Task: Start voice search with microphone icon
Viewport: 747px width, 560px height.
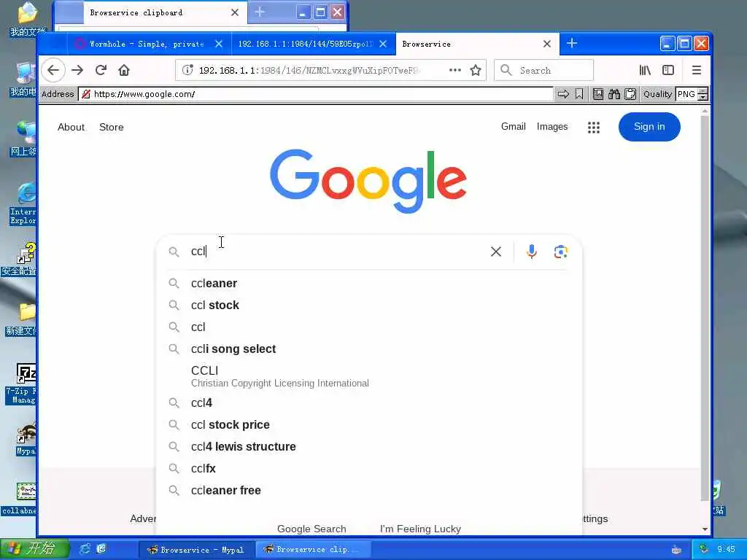Action: [x=532, y=252]
